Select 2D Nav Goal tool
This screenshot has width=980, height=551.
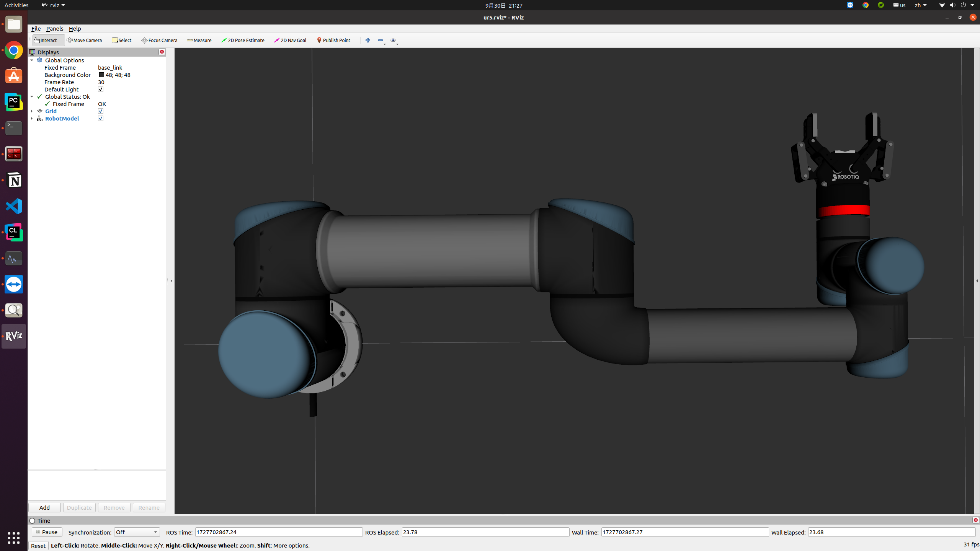290,40
